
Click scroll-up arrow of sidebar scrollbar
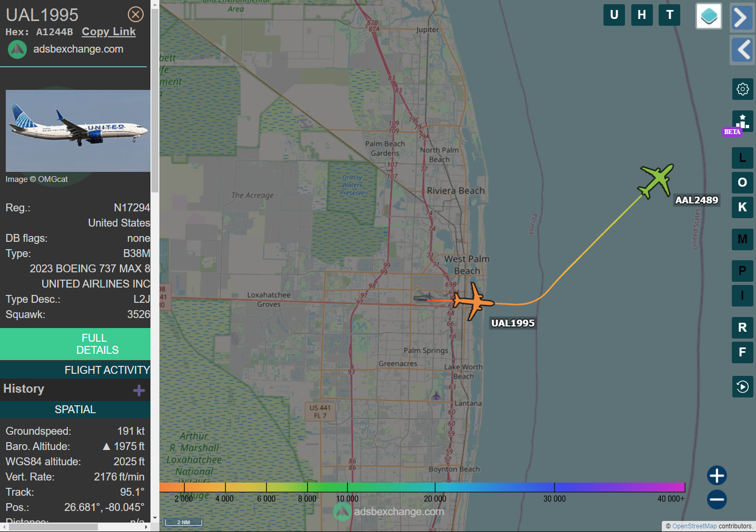coord(155,4)
